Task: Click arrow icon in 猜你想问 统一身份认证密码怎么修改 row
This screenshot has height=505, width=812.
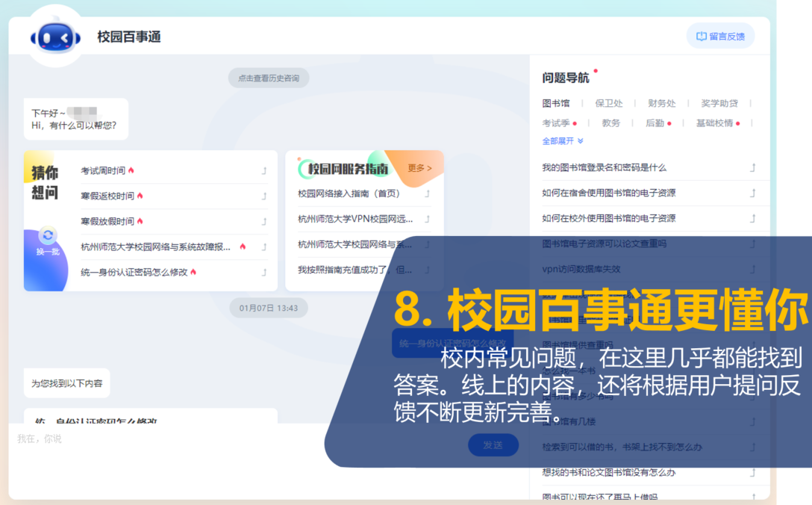Action: 264,272
